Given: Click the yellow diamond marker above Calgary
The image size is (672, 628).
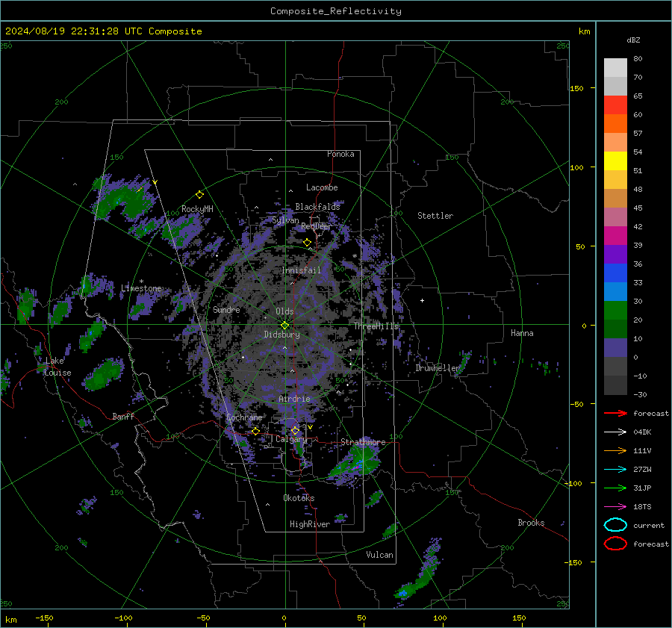Looking at the screenshot, I should click(x=295, y=430).
